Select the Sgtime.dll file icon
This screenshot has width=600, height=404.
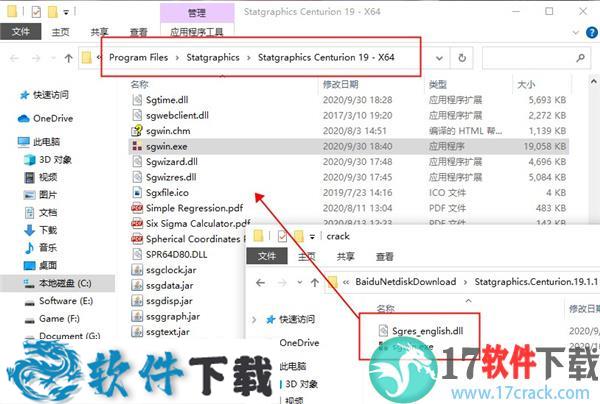point(137,100)
